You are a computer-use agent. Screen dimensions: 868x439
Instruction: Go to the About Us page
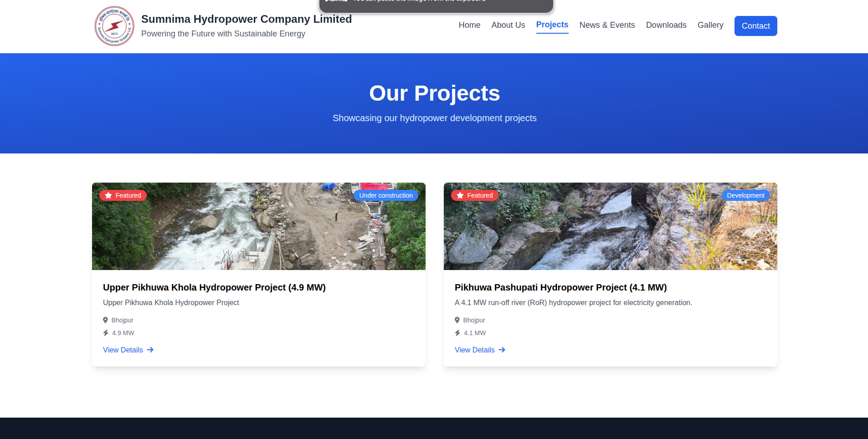tap(508, 25)
